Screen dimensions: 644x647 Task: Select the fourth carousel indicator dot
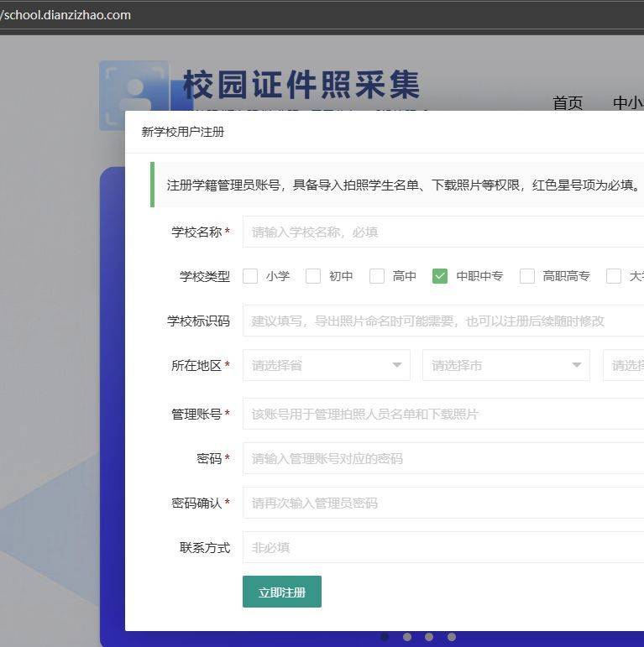click(x=452, y=637)
